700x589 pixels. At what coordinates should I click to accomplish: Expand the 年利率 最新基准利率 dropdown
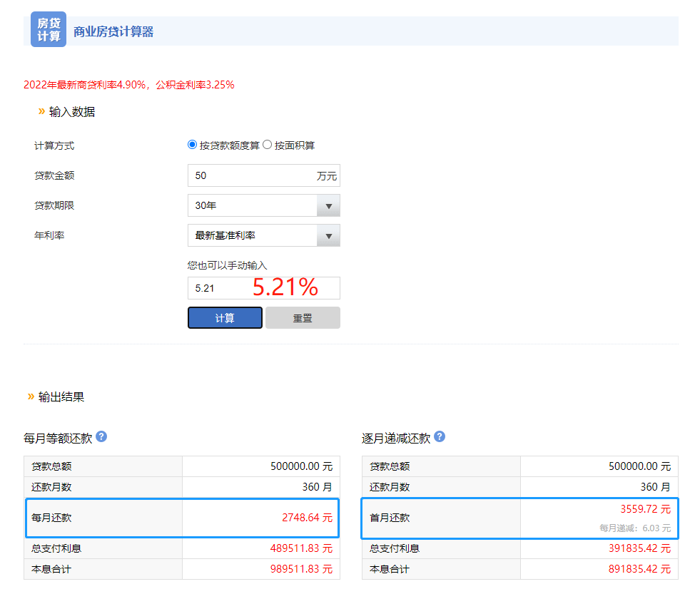pyautogui.click(x=263, y=235)
